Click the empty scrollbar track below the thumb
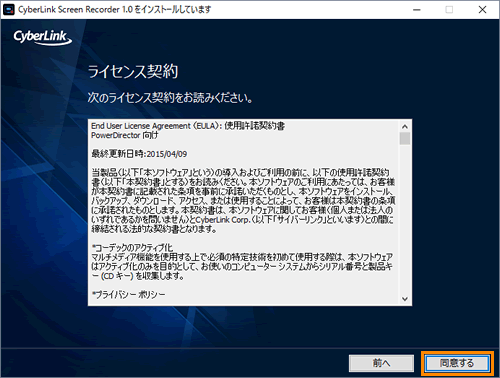This screenshot has width=500, height=378. pos(405,219)
